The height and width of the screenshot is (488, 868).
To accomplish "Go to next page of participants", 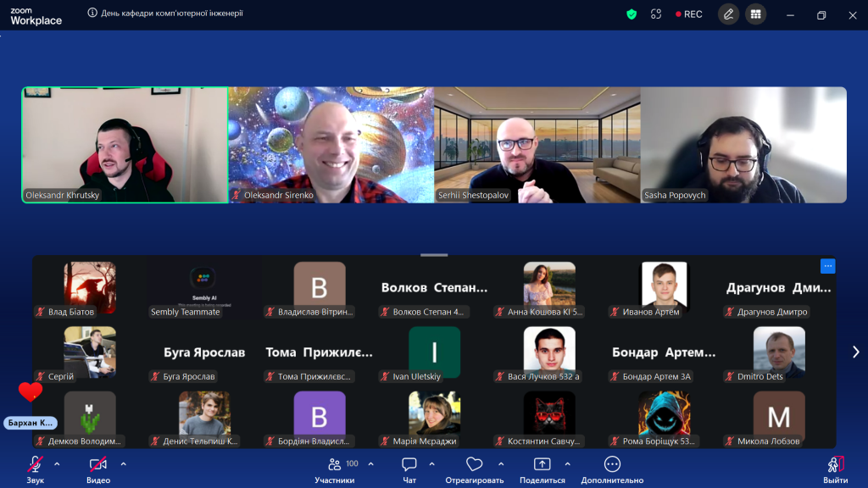I will [x=856, y=352].
